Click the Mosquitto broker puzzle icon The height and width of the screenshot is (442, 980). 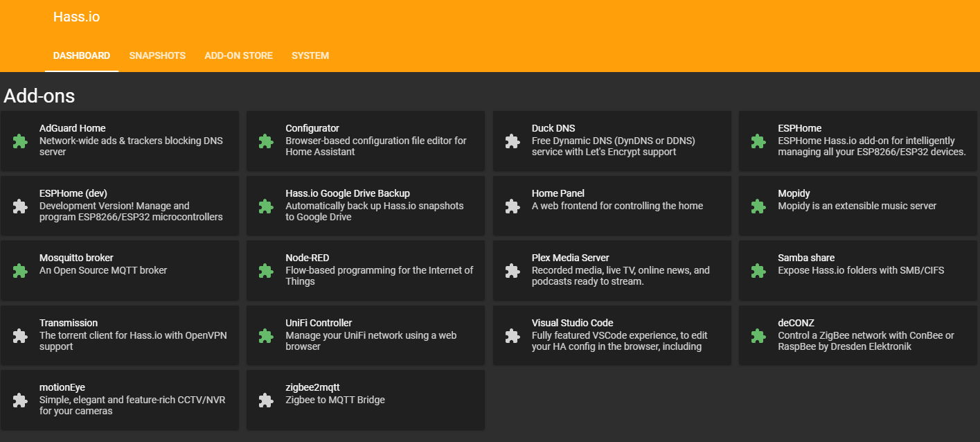click(20, 271)
